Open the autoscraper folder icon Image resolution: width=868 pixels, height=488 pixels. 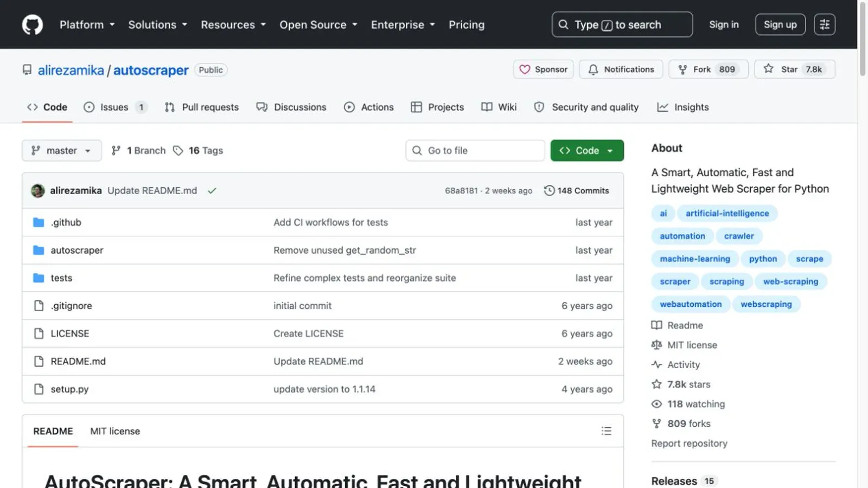tap(39, 250)
